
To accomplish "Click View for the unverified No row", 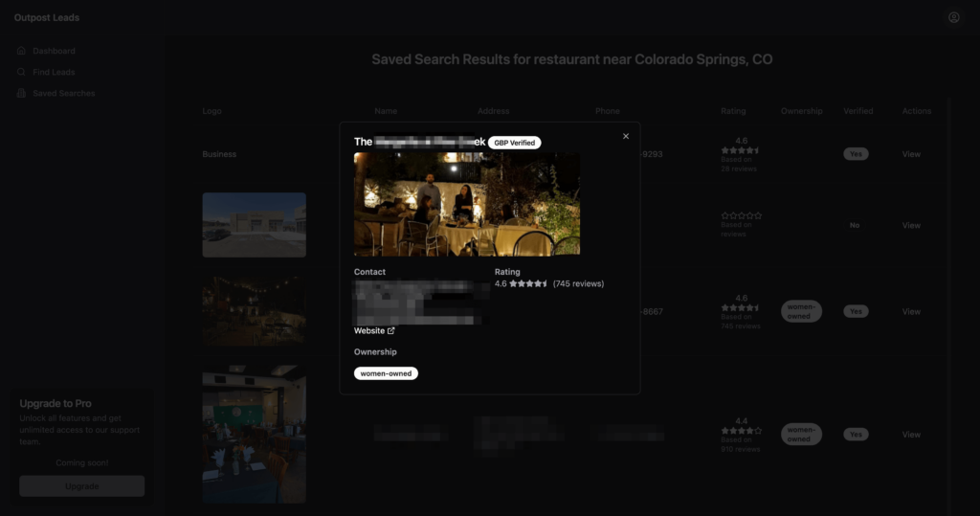I will 911,226.
